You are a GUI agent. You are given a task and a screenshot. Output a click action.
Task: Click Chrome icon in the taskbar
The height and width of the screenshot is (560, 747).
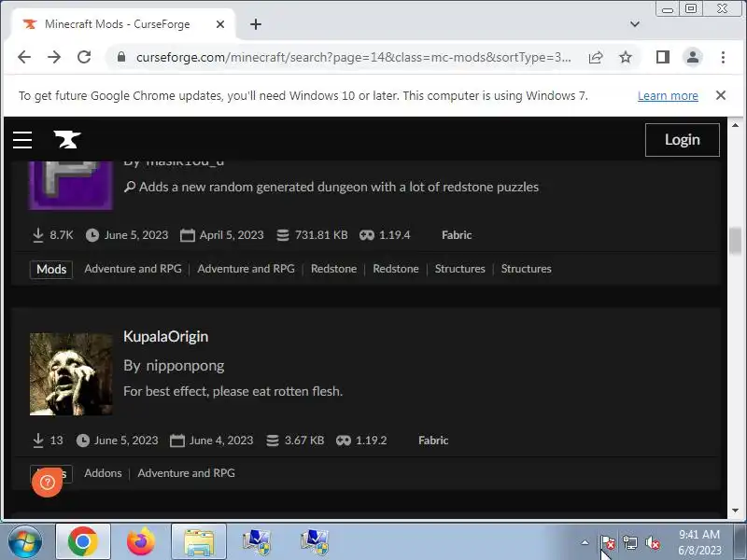pos(83,542)
